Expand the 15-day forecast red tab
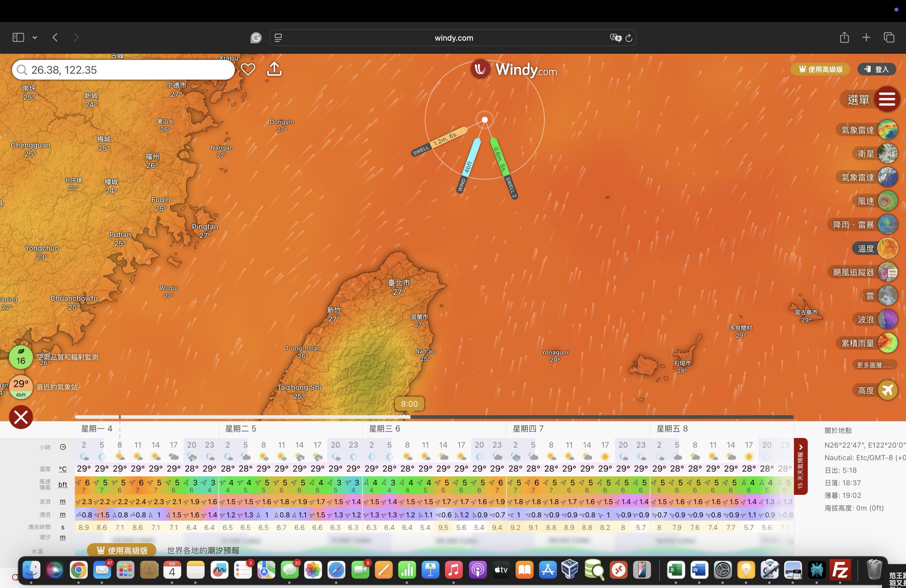This screenshot has height=588, width=906. click(801, 466)
